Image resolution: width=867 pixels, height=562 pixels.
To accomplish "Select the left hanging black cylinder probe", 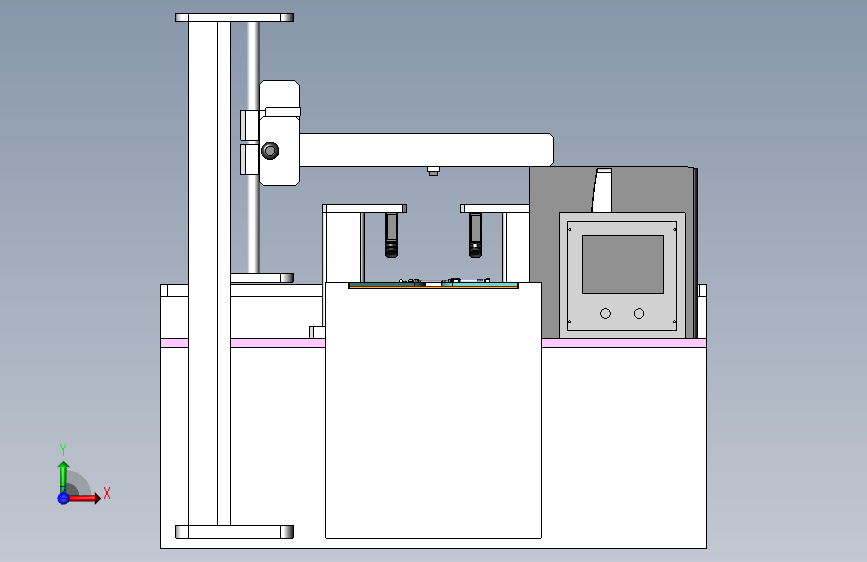I will [391, 235].
